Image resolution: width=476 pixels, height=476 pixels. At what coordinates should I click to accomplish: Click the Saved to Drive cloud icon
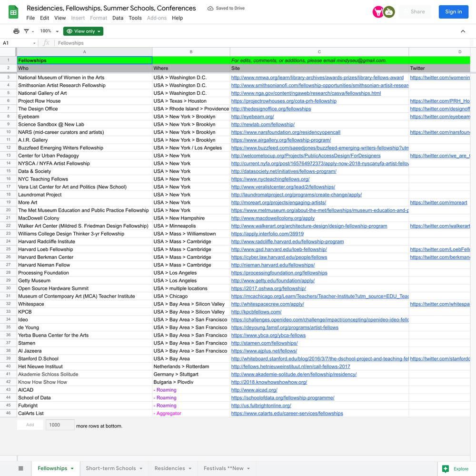210,8
